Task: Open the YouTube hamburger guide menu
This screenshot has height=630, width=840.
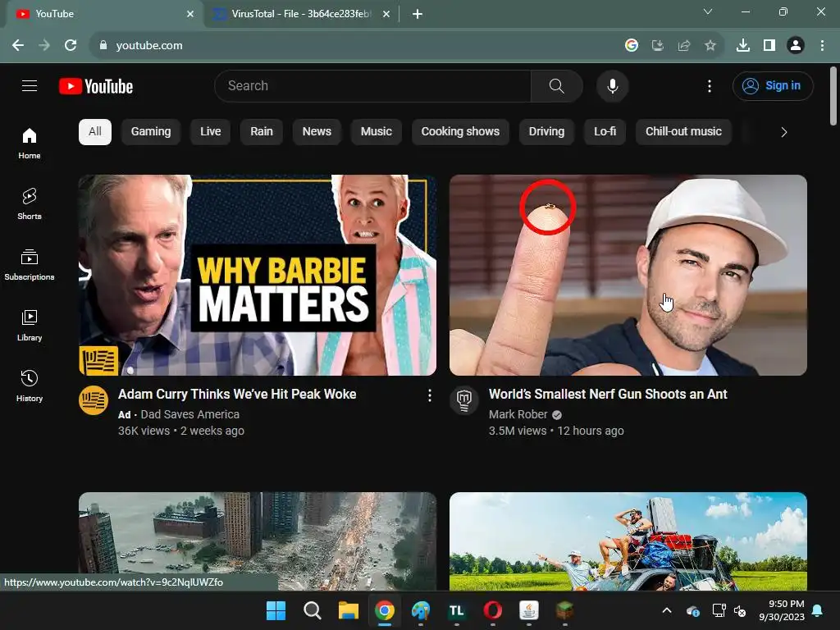Action: click(x=30, y=85)
